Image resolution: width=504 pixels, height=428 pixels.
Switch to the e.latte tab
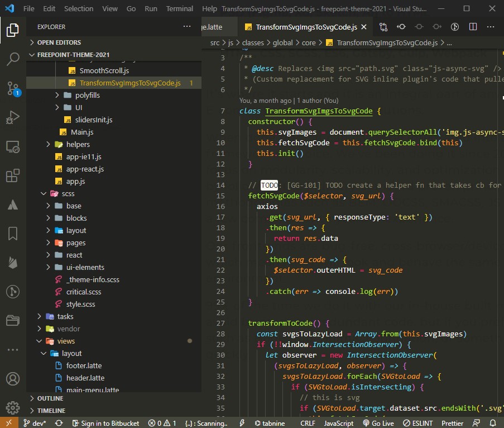tap(214, 26)
